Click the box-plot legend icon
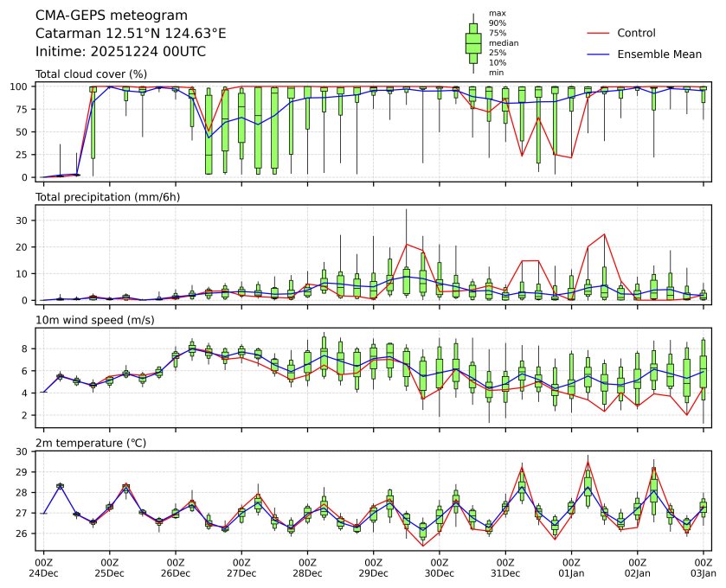Viewport: 726px width, 588px height. pos(473,43)
